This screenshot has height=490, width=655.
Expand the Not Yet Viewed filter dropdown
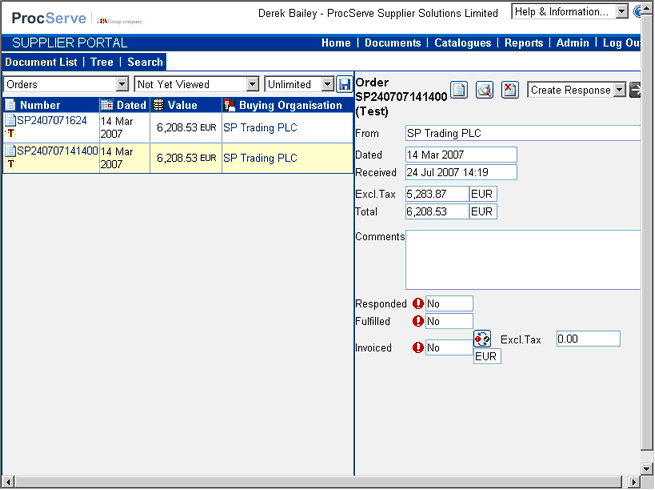(252, 85)
